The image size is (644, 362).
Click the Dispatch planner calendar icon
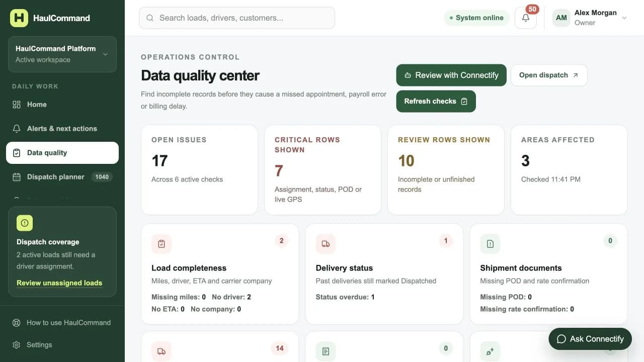click(17, 177)
